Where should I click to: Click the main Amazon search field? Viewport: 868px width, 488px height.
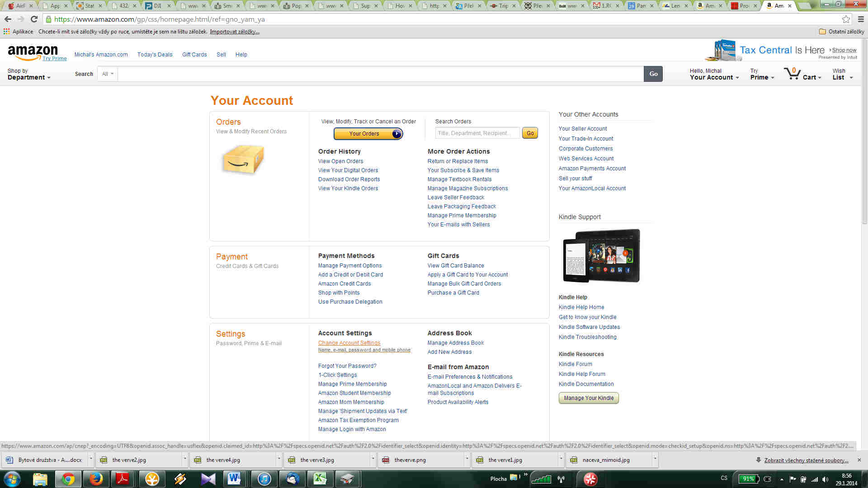(380, 74)
